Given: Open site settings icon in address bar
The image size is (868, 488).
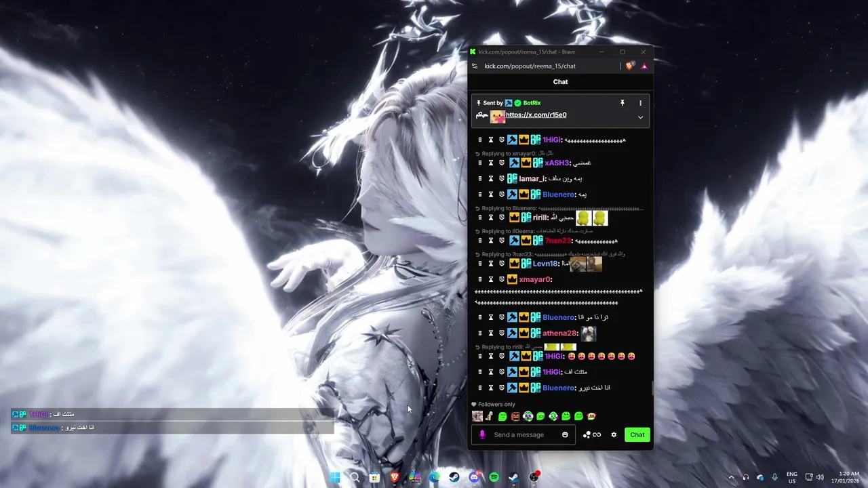Looking at the screenshot, I should (x=475, y=66).
